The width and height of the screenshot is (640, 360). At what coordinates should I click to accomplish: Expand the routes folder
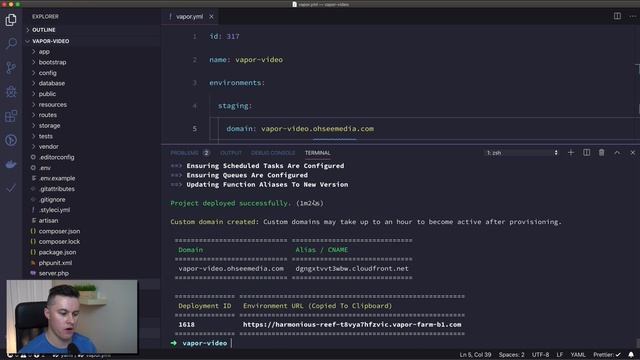(x=47, y=115)
